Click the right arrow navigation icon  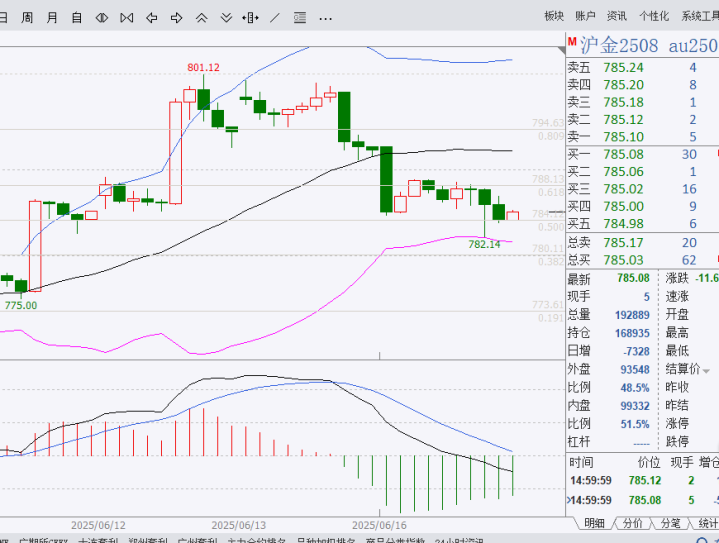click(176, 17)
